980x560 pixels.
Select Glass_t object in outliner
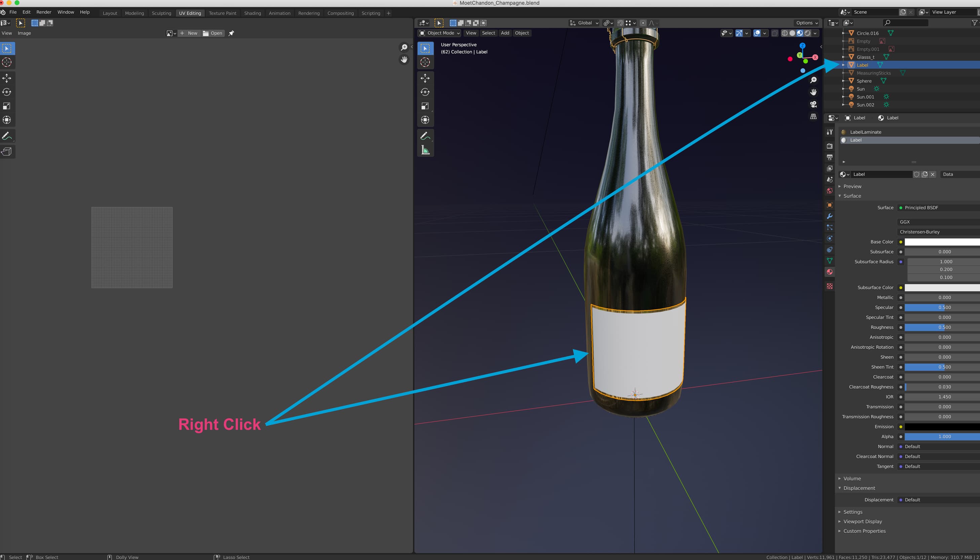pos(865,57)
